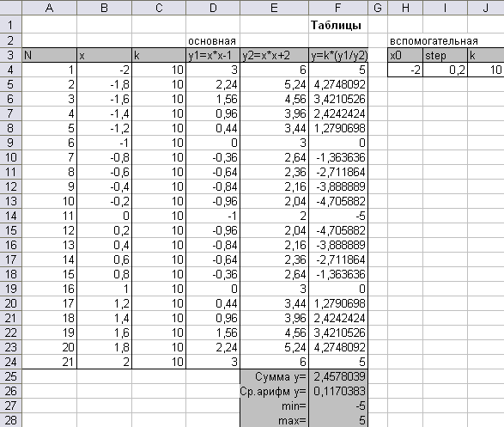Click cell F11 showing -2,711864
The height and width of the screenshot is (427, 504).
tap(338, 172)
